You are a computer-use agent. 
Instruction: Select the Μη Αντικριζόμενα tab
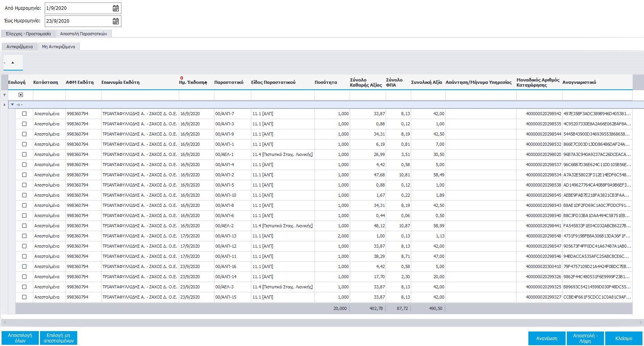58,47
